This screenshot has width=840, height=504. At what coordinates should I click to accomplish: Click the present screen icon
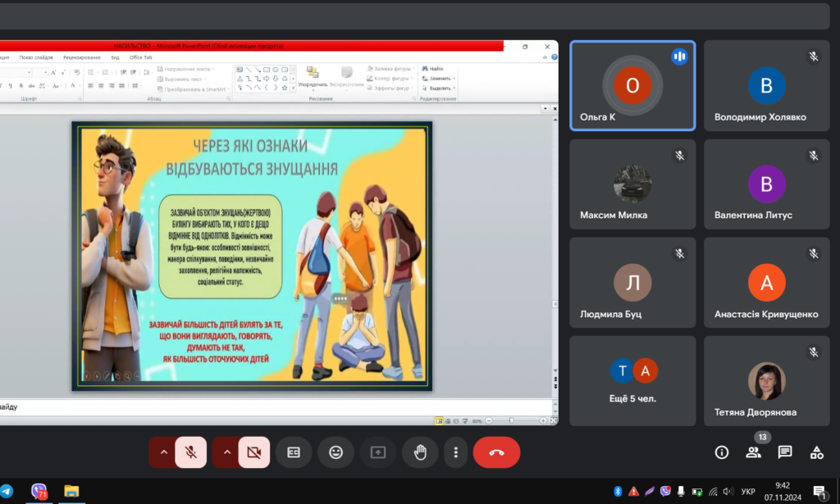[378, 452]
